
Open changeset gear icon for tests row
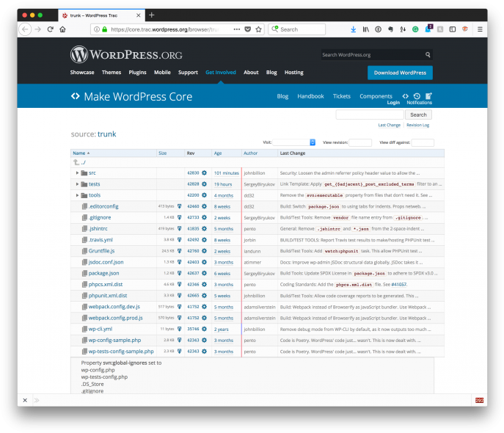(x=204, y=184)
